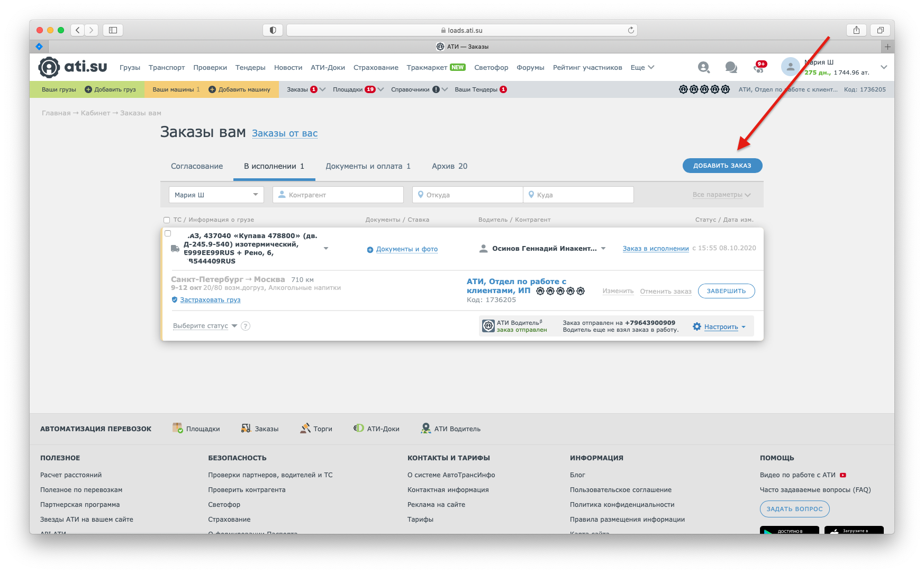Click the plus icon beside Добавить груз
The width and height of the screenshot is (924, 573).
[88, 89]
